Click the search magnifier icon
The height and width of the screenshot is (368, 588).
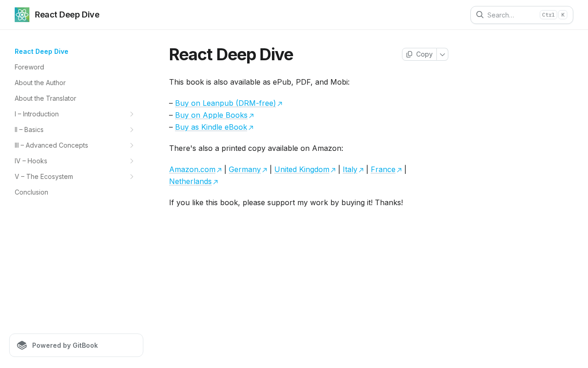(x=480, y=15)
